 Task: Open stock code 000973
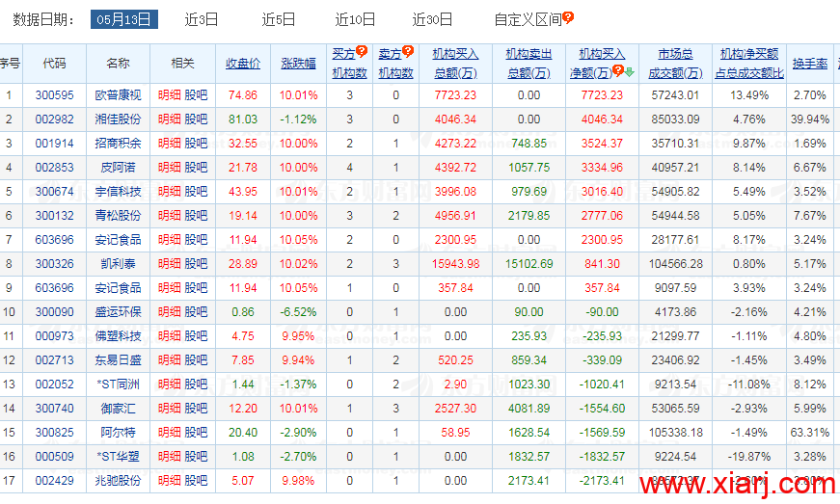[55, 336]
